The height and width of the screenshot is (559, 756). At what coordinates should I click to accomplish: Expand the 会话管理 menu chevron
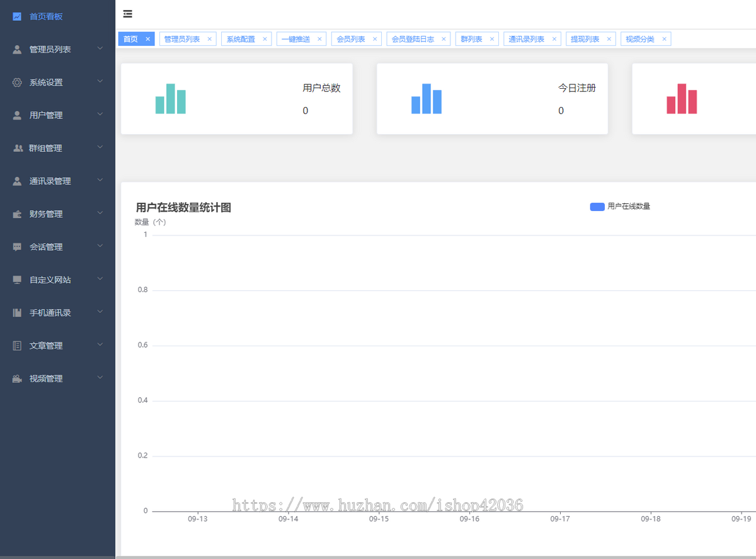click(x=100, y=246)
